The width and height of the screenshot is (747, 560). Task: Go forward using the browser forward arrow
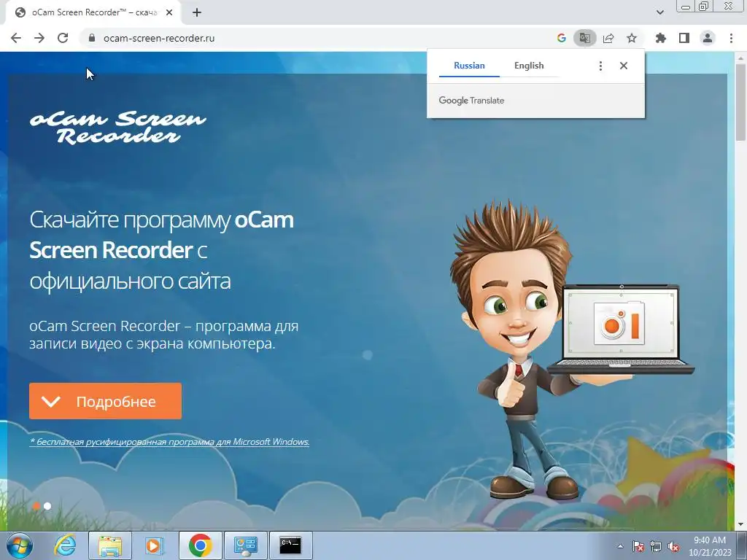[x=39, y=38]
